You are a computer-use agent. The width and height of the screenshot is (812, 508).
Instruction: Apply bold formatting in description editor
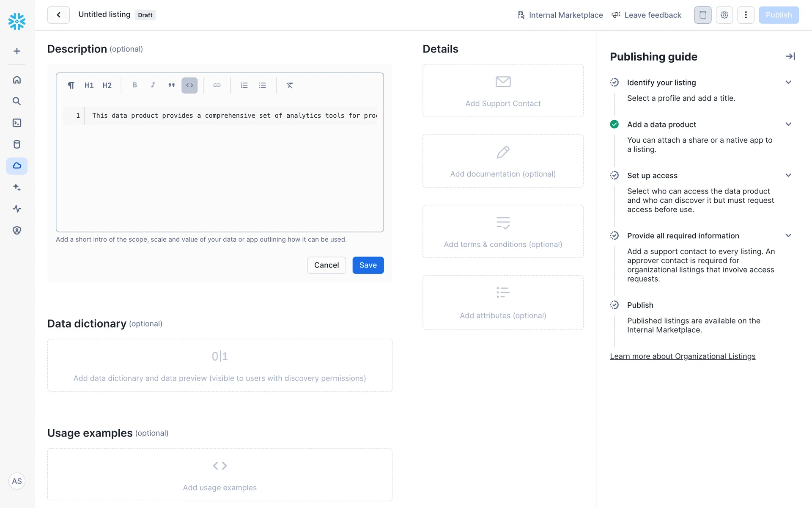click(x=134, y=85)
